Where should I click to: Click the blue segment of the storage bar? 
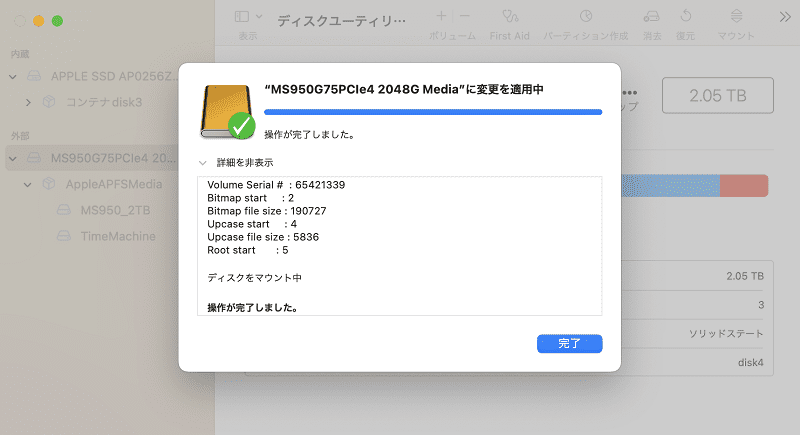point(670,186)
